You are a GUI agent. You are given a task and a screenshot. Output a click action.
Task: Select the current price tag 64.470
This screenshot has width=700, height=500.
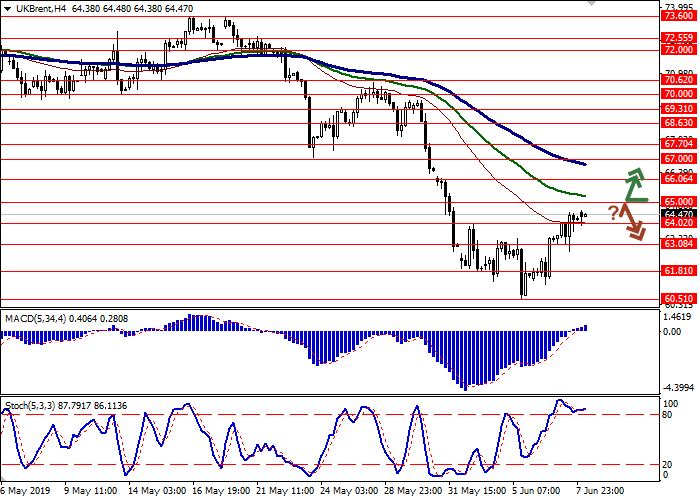(678, 213)
